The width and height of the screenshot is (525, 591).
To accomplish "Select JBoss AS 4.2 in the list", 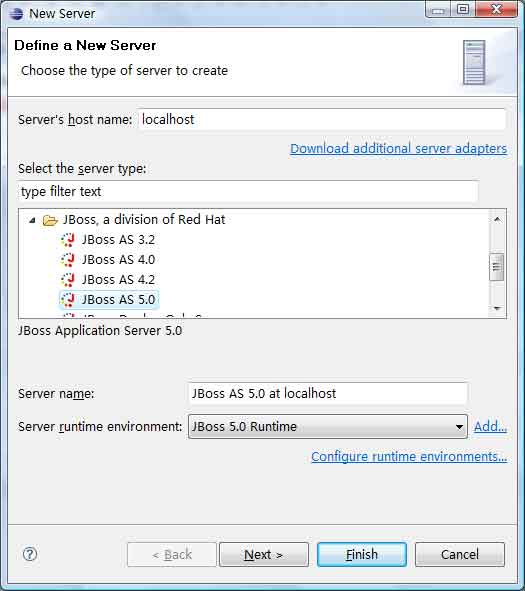I will point(118,280).
